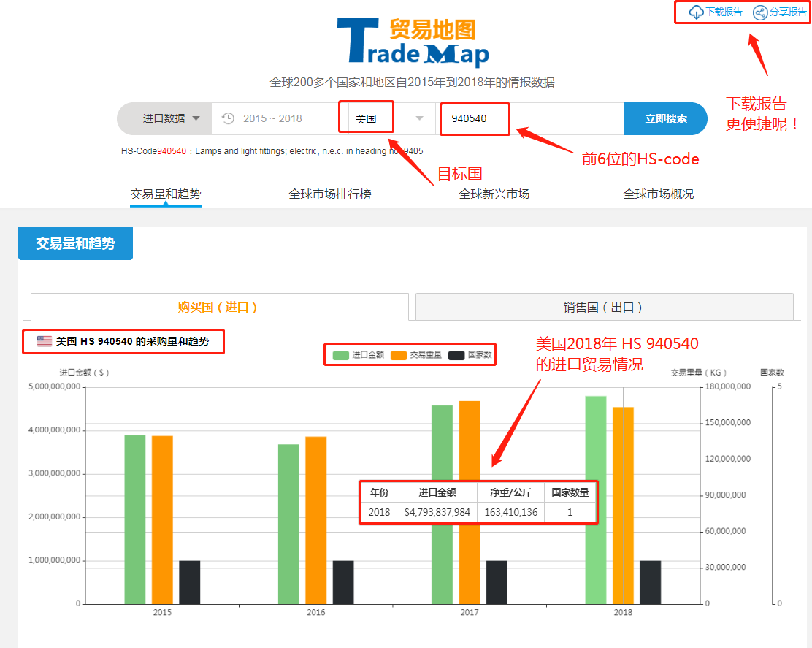Click the blue 交易量和趋势 section header
Viewport: 812px width, 648px height.
[76, 243]
